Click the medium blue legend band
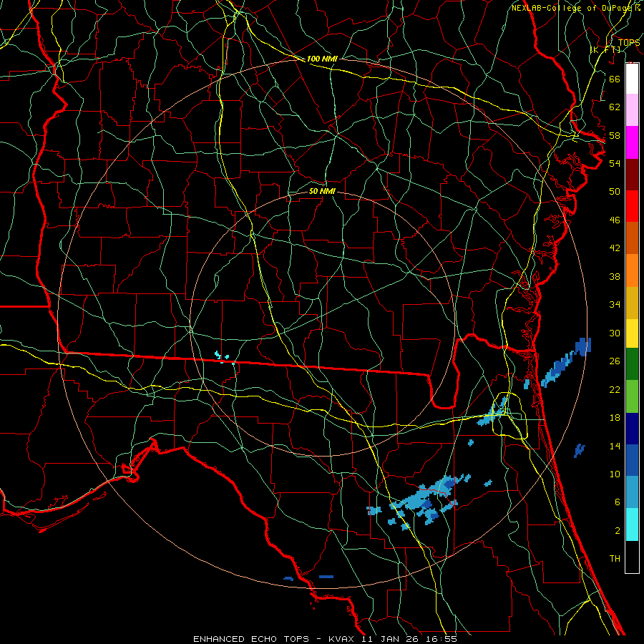The image size is (644, 644). coord(632,460)
